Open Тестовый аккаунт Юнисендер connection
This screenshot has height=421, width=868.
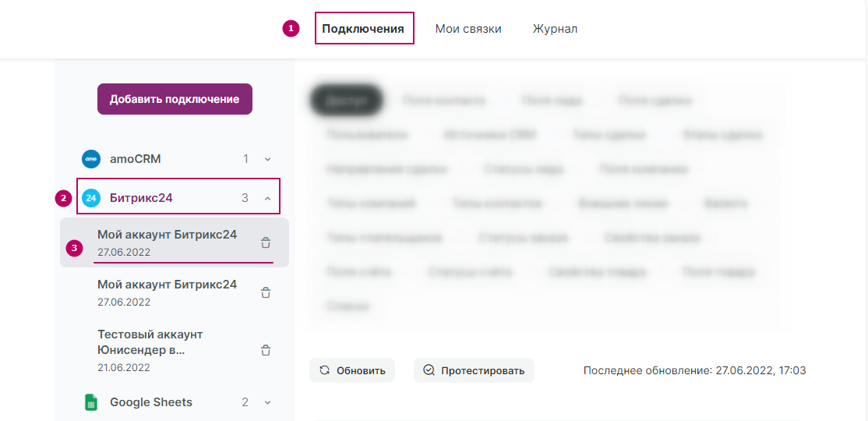click(175, 350)
